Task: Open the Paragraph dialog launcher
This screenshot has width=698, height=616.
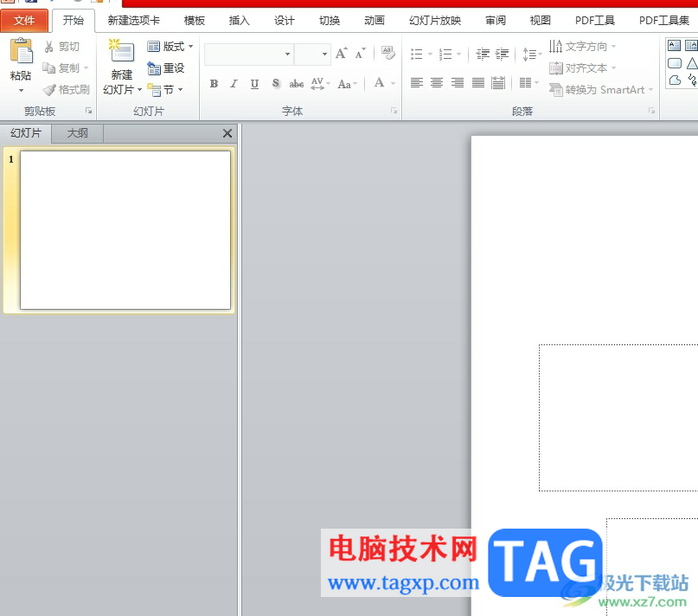Action: 651,111
